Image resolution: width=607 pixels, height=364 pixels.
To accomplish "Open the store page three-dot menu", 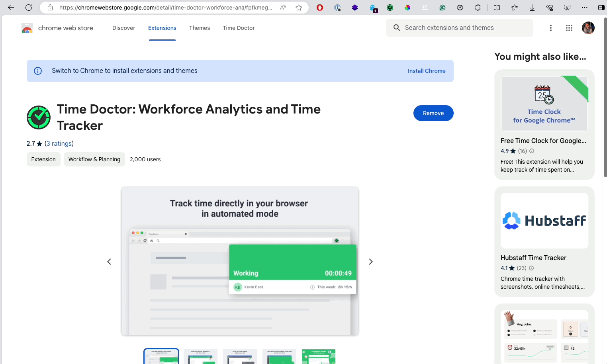I will tap(551, 28).
